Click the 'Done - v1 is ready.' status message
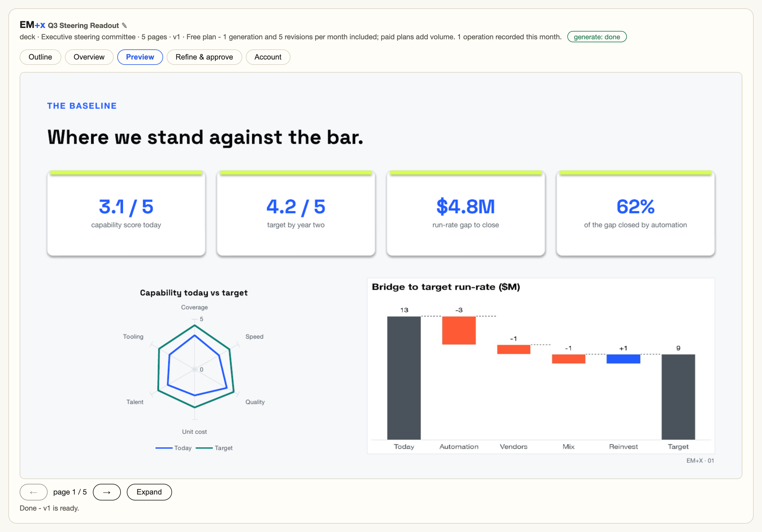The width and height of the screenshot is (762, 532). tap(49, 508)
